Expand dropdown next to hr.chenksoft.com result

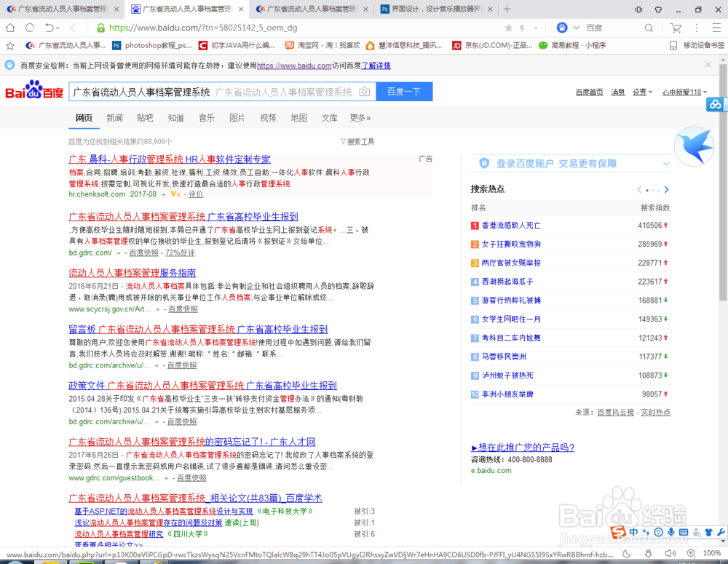(x=163, y=194)
